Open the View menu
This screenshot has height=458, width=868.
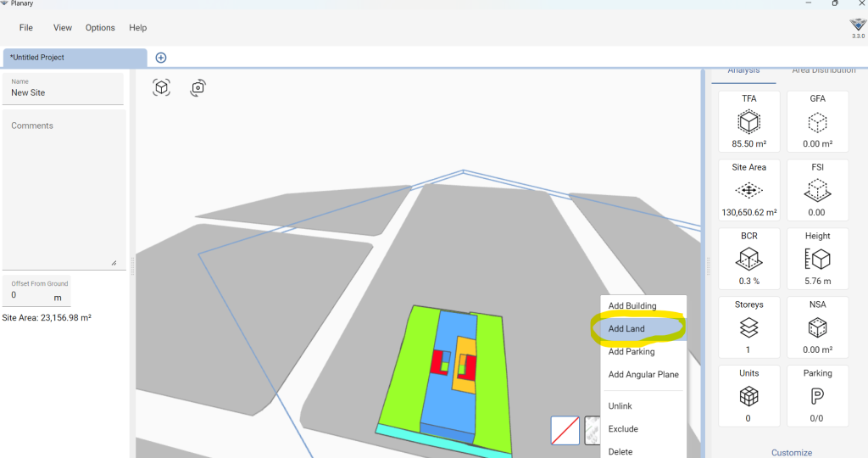pos(63,28)
